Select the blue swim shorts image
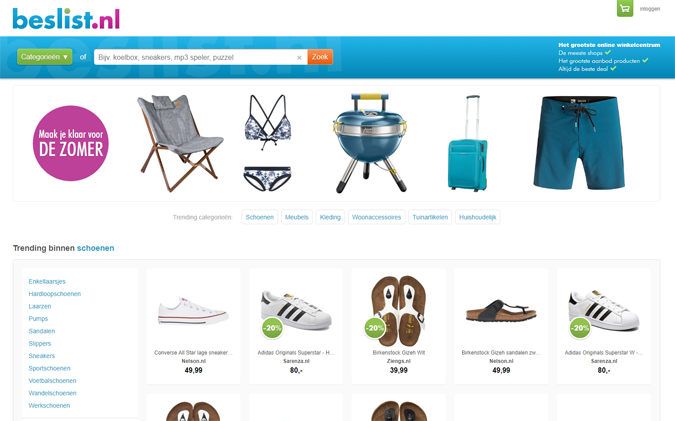This screenshot has height=421, width=675. pyautogui.click(x=579, y=142)
